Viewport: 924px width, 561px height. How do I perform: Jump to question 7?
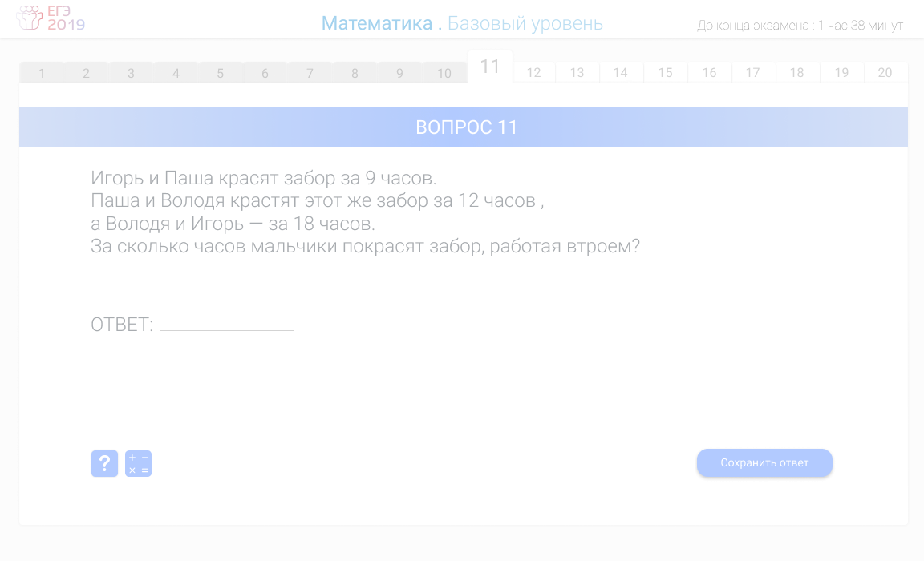310,72
